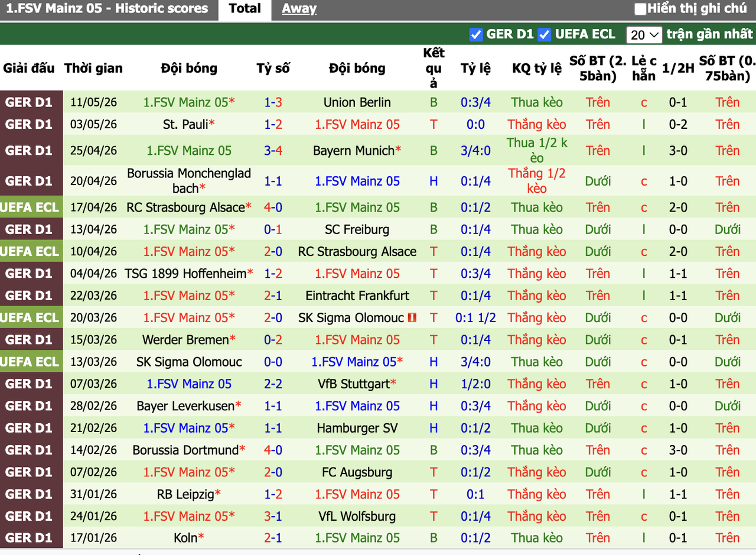Click the 0:1 1/2 odds value
Image resolution: width=756 pixels, height=555 pixels.
coord(475,318)
